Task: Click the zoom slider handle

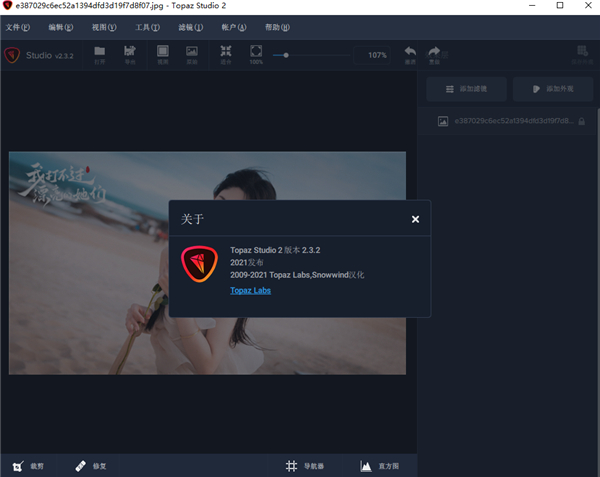Action: [286, 54]
